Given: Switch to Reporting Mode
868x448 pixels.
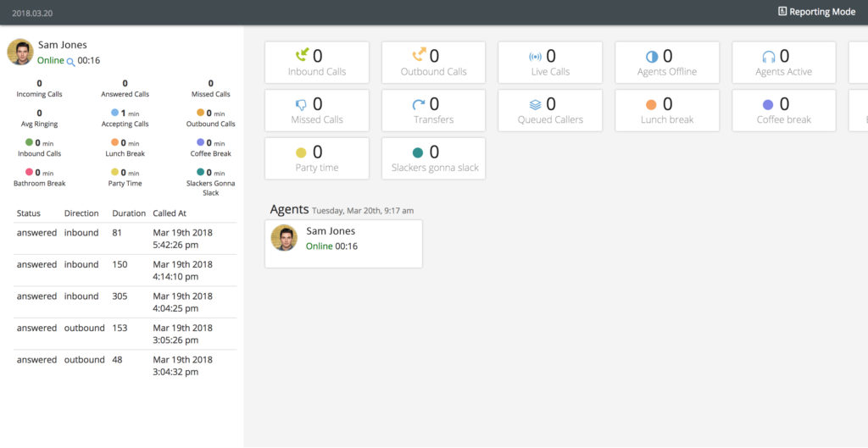Looking at the screenshot, I should coord(816,12).
